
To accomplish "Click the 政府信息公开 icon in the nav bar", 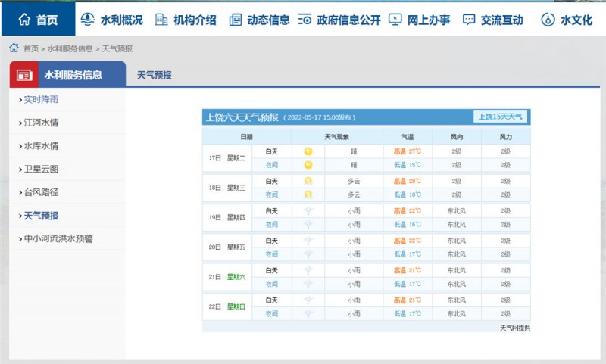I will (x=305, y=20).
